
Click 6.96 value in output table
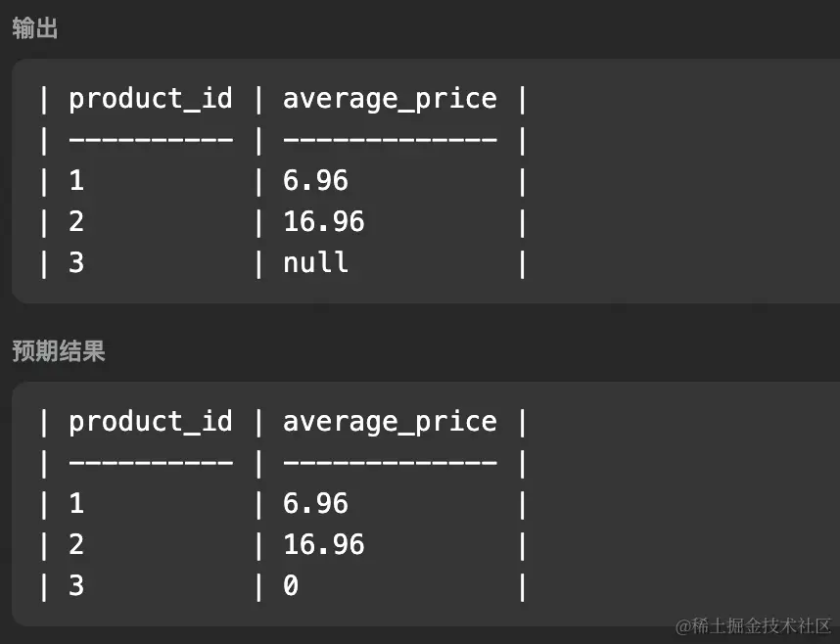coord(315,180)
